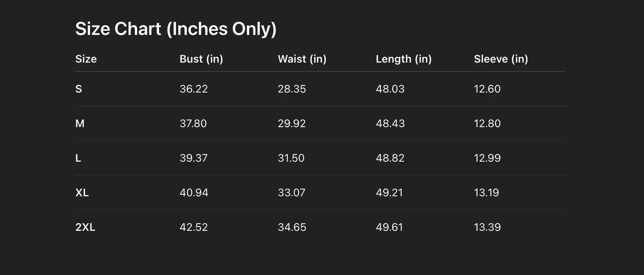Select the Size column header
Image resolution: width=644 pixels, height=275 pixels.
86,59
